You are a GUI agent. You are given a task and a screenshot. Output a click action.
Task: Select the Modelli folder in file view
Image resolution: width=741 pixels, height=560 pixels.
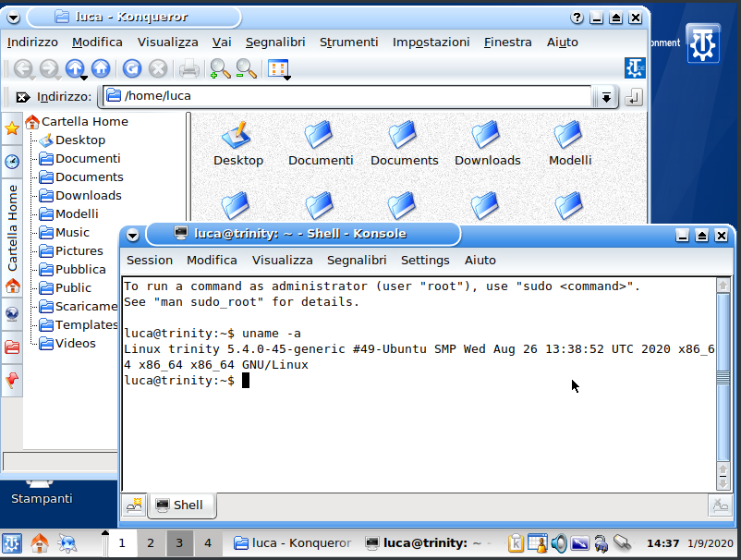(570, 143)
